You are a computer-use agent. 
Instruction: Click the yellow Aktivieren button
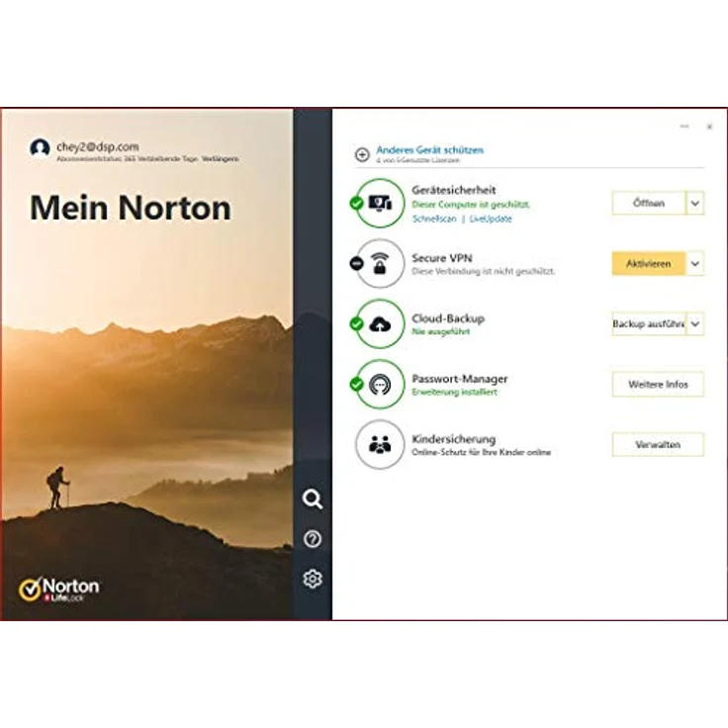click(649, 263)
